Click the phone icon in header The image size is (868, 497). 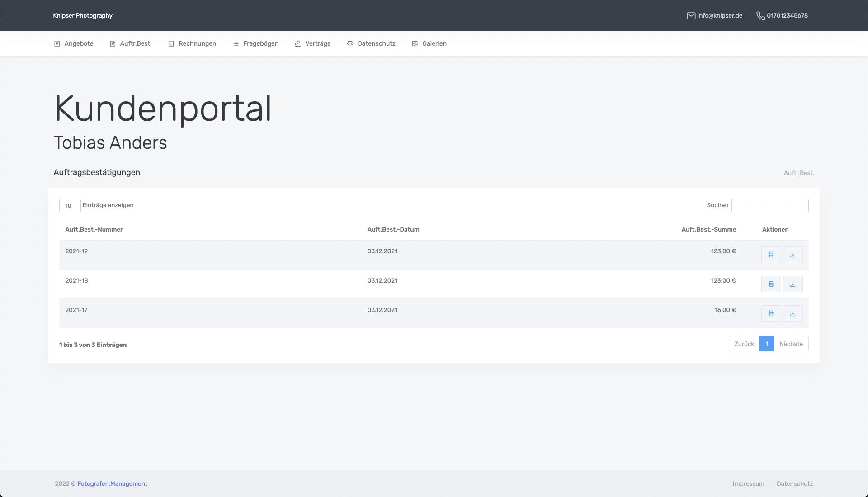pos(760,16)
